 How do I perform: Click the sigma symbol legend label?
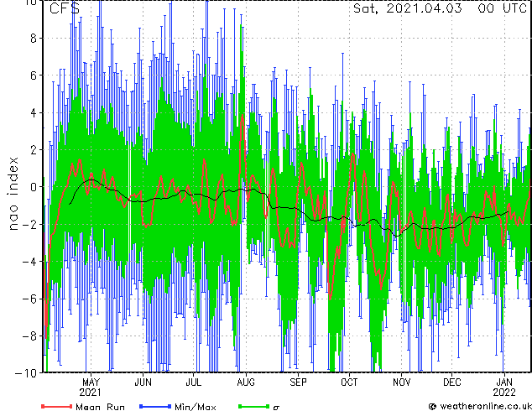click(x=276, y=408)
